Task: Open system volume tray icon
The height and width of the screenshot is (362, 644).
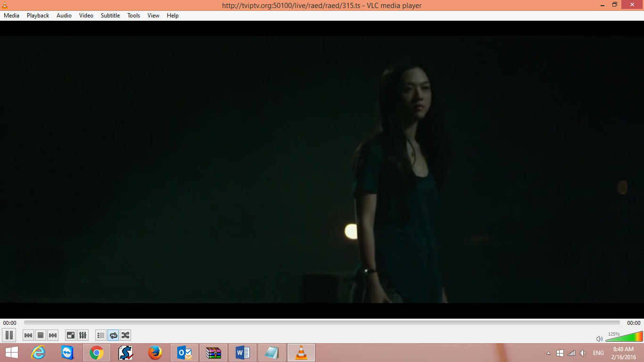Action: pos(583,353)
